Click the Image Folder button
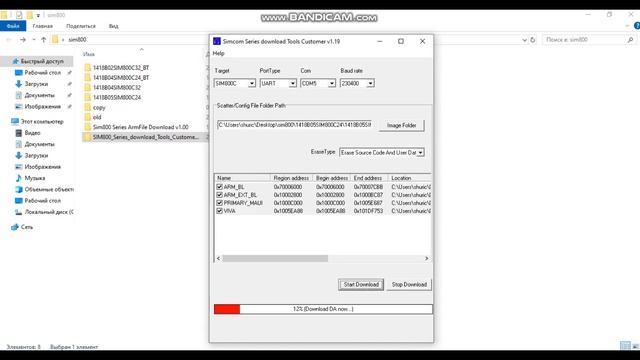The image size is (640, 360). pyautogui.click(x=401, y=125)
